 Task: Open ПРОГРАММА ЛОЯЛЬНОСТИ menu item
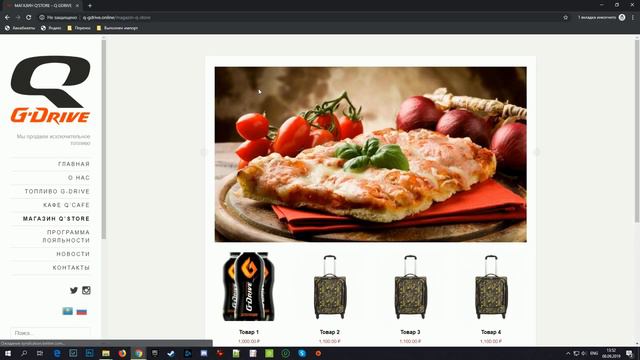(x=66, y=236)
